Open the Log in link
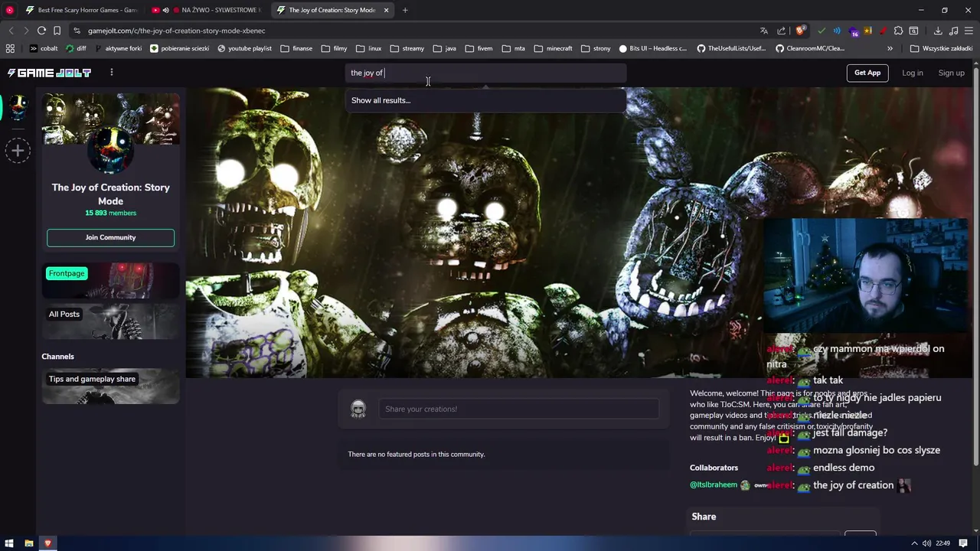980x551 pixels. 912,73
